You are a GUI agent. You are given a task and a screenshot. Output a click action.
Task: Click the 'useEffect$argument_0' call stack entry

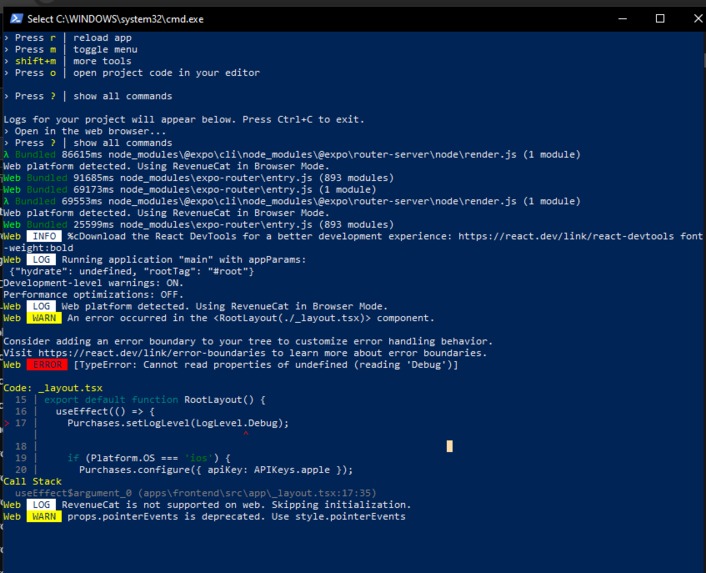[x=195, y=493]
